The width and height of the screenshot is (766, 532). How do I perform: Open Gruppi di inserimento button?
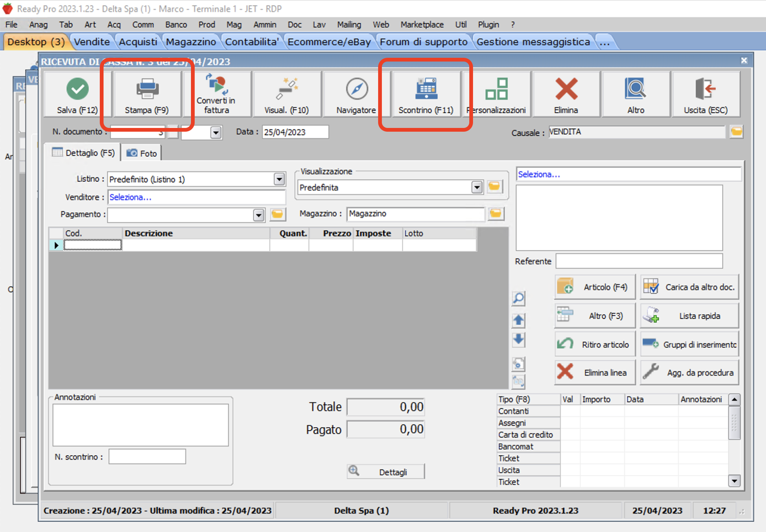click(689, 344)
